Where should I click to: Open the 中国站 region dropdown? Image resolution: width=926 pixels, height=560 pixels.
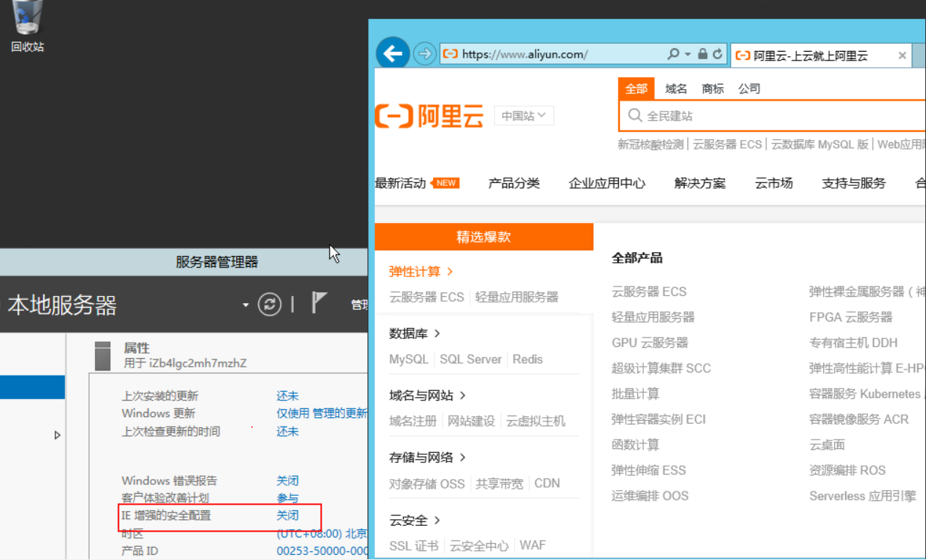[524, 115]
